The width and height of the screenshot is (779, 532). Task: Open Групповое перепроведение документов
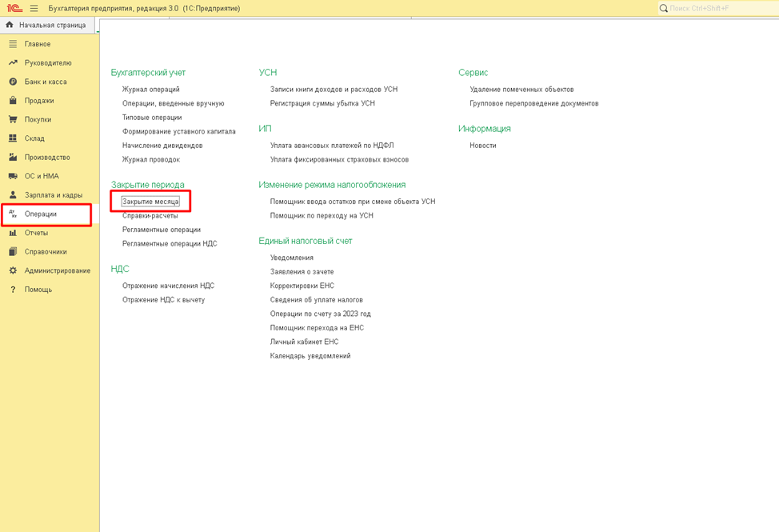coord(534,103)
